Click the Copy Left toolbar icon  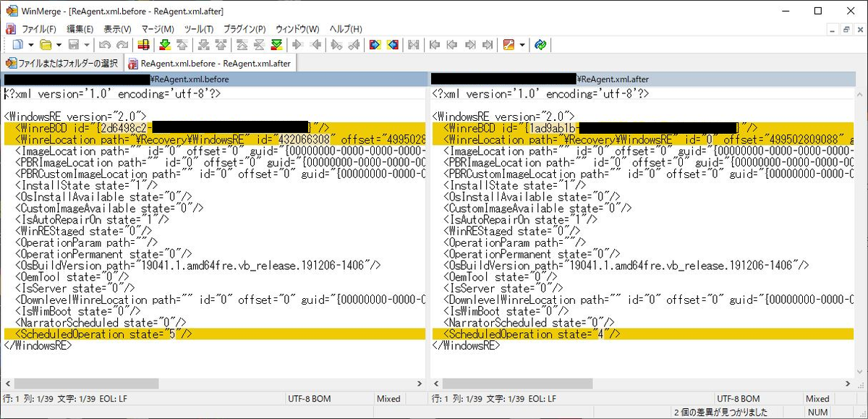point(315,45)
